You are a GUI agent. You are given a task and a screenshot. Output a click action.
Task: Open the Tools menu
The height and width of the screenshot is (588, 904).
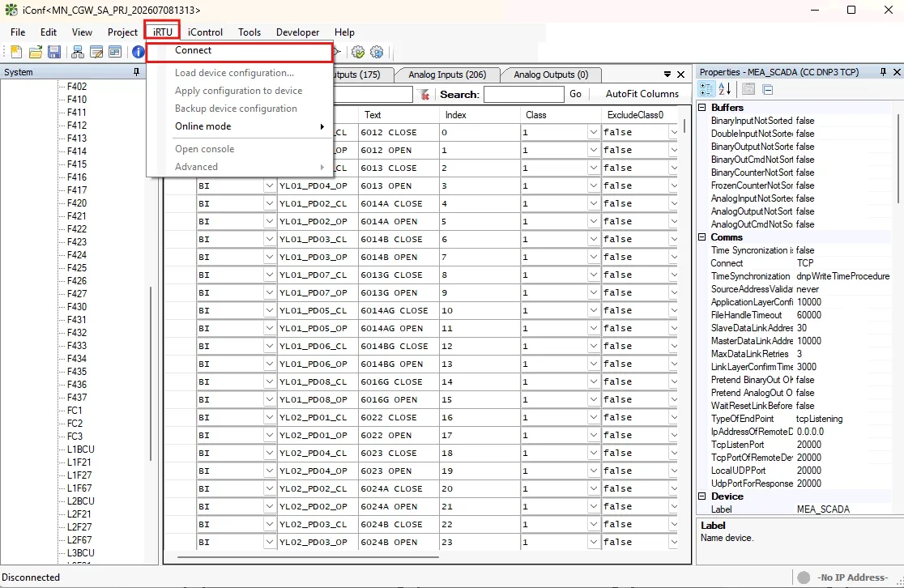[x=249, y=32]
